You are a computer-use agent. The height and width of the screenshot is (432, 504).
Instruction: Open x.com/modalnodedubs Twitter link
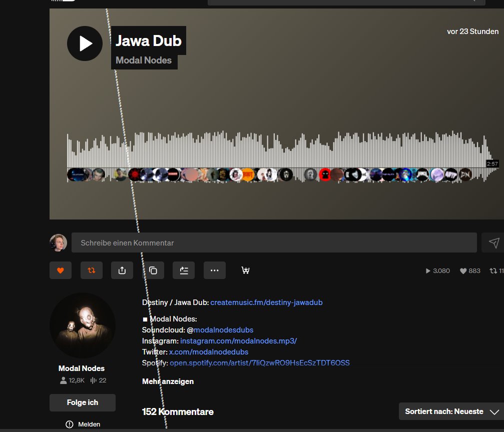pyautogui.click(x=209, y=351)
